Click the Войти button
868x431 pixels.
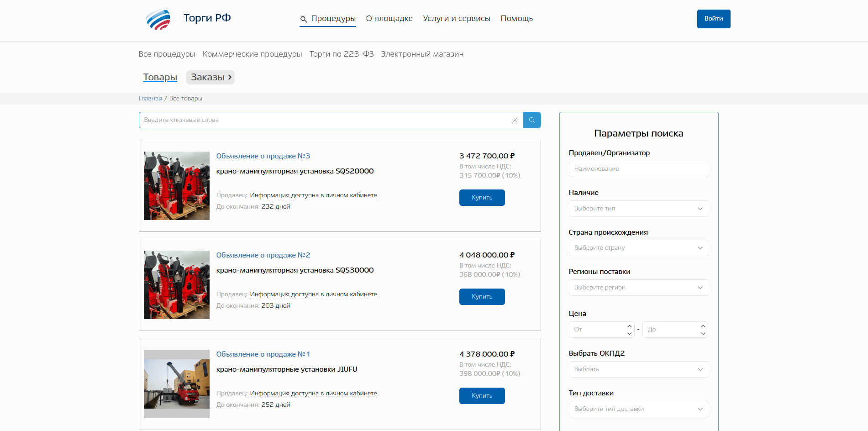(714, 19)
